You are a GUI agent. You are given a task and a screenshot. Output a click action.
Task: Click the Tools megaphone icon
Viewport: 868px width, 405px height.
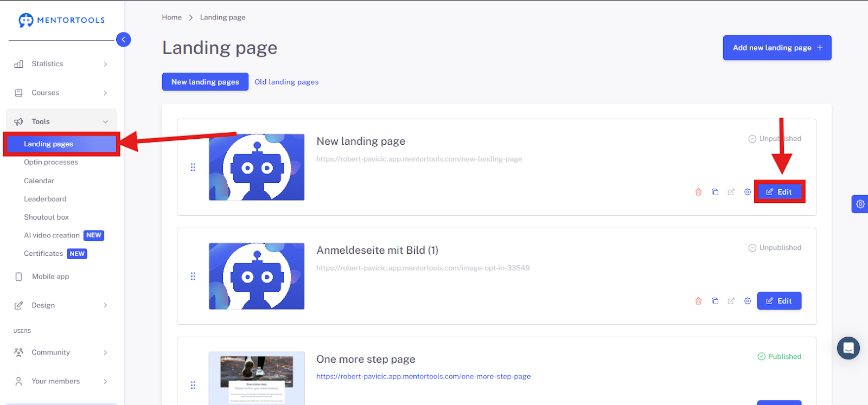tap(19, 121)
